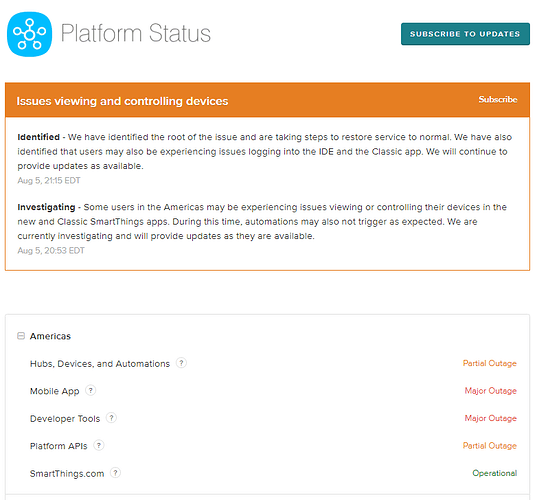The width and height of the screenshot is (537, 500).
Task: Click the SmartThings logo icon
Action: (29, 34)
